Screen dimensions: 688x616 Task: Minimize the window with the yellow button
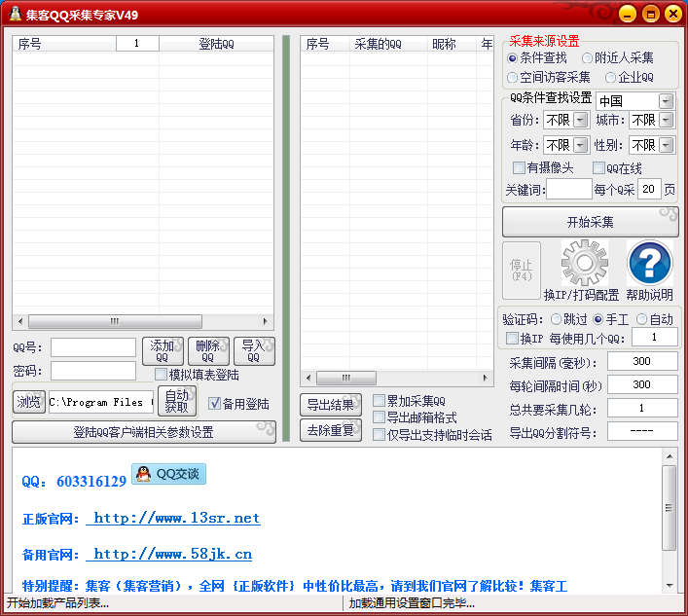(628, 14)
